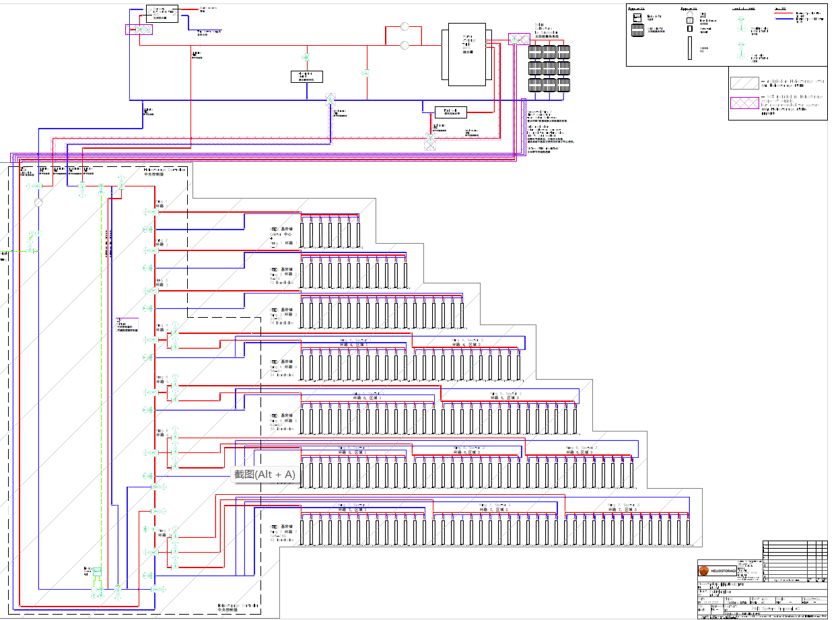Click the screenshot (Alt + A) tooltip
This screenshot has height=620, width=840.
click(265, 475)
